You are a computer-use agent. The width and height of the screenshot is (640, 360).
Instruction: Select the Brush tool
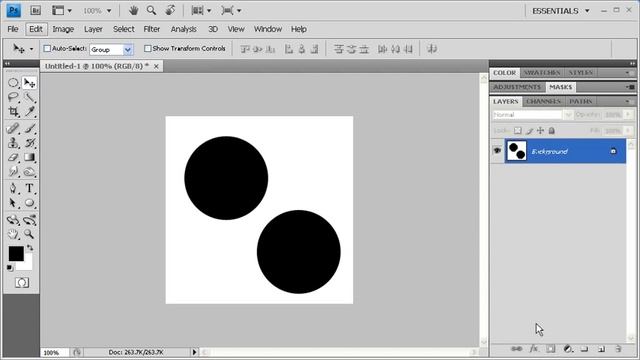[x=29, y=128]
